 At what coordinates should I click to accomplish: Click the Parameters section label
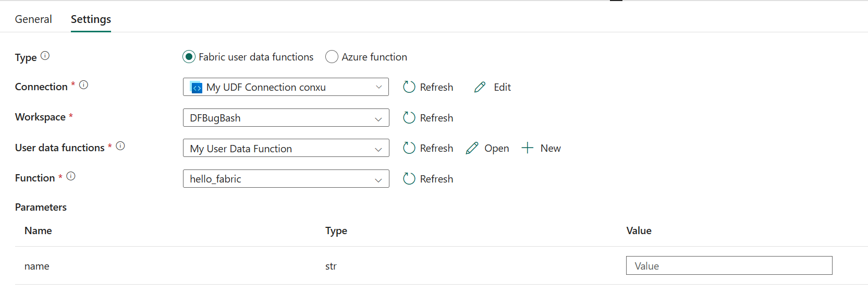(x=41, y=207)
